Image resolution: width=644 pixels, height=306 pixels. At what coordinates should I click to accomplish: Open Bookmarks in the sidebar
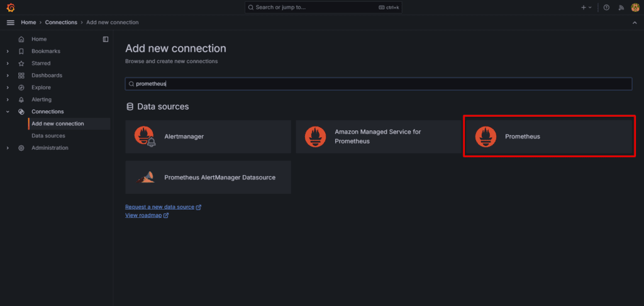pos(46,52)
